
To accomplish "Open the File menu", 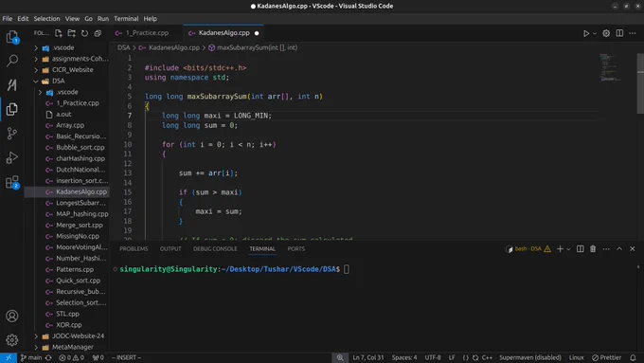I will (x=8, y=19).
